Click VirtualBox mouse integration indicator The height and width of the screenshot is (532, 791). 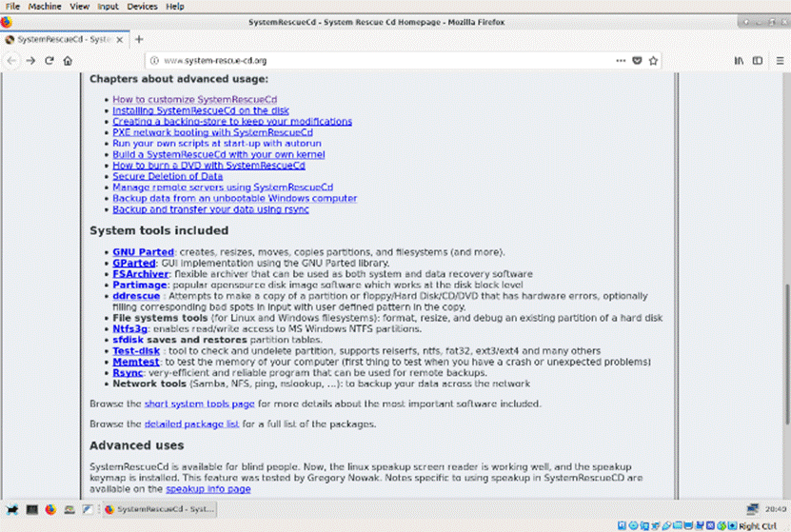coord(722,525)
